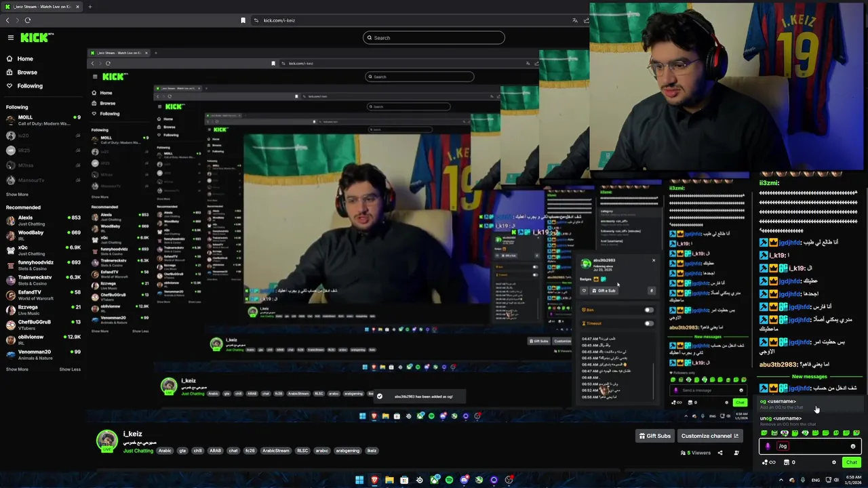This screenshot has height=488, width=868.
Task: Click the user icon right of the share icon
Action: [x=736, y=453]
